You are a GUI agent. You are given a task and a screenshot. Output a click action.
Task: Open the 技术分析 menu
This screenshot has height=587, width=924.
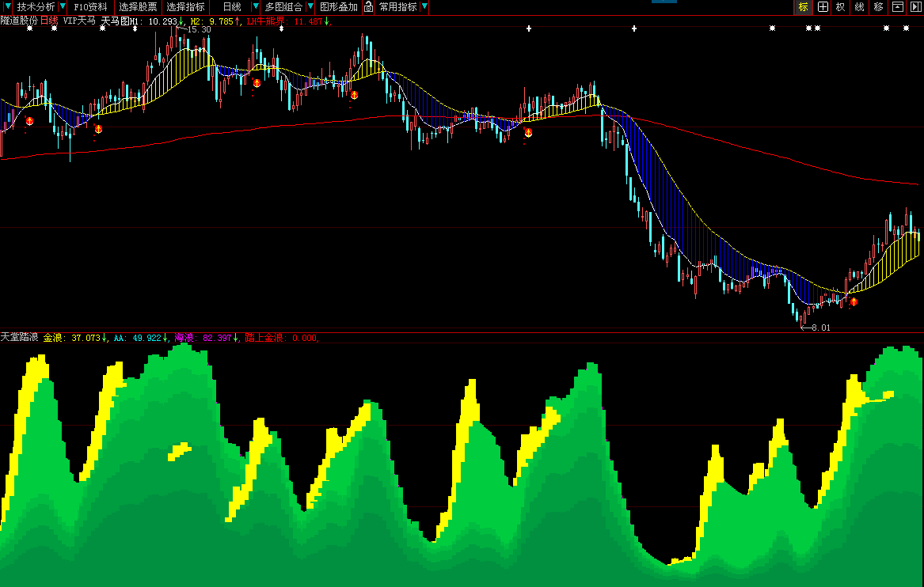[x=36, y=7]
